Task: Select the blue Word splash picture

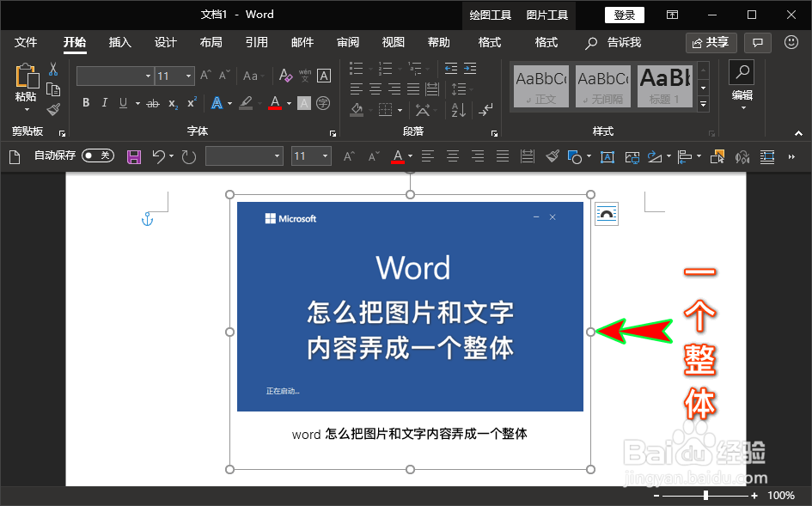Action: coord(410,307)
